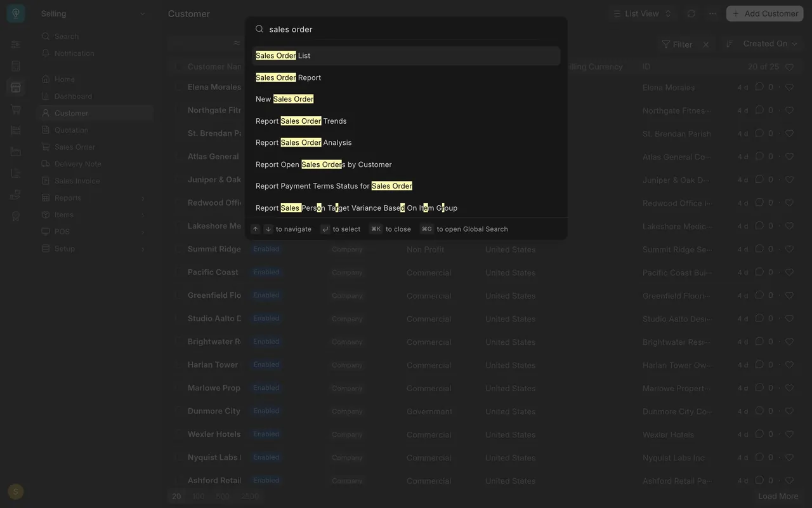812x508 pixels.
Task: Tick the checkbox for Elena Morales
Action: pyautogui.click(x=178, y=87)
